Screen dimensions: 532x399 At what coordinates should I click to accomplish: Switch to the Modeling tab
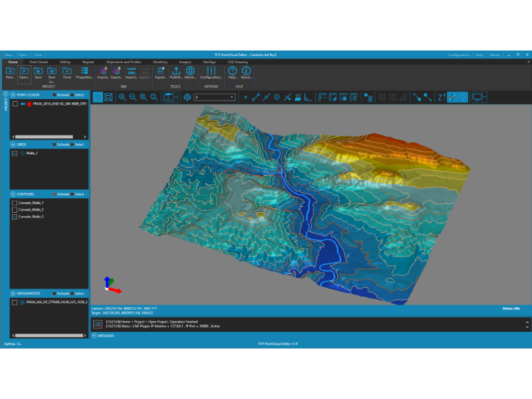pos(160,62)
